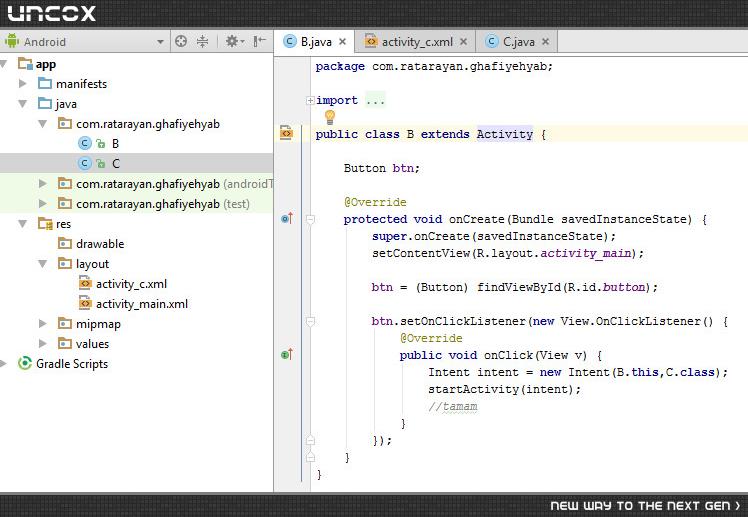Expand the manifests folder
Screen dimensions: 748x517
click(22, 83)
